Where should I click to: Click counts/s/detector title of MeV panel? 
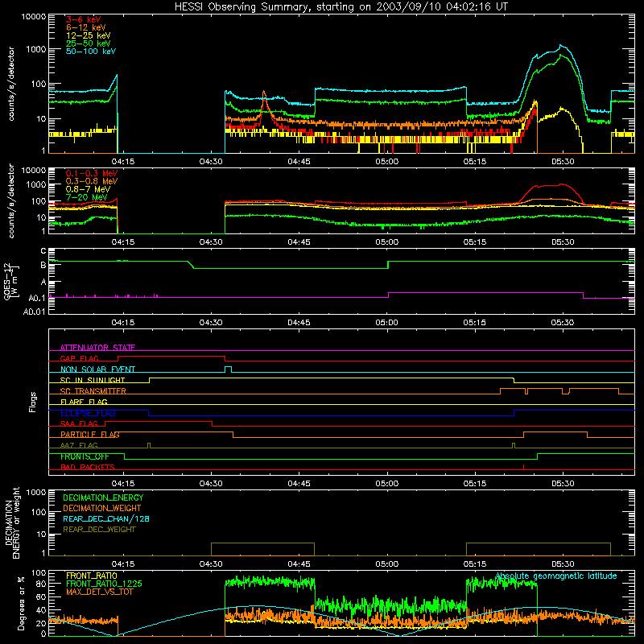point(11,200)
